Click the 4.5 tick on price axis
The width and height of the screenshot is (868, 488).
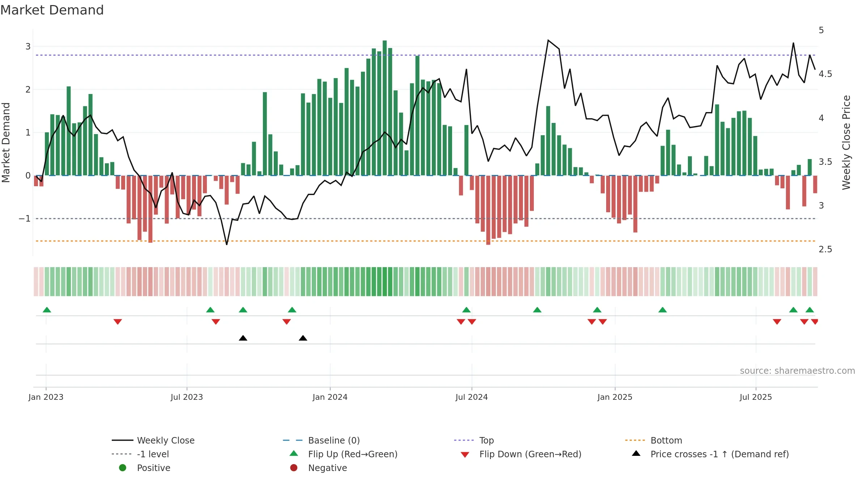[825, 74]
